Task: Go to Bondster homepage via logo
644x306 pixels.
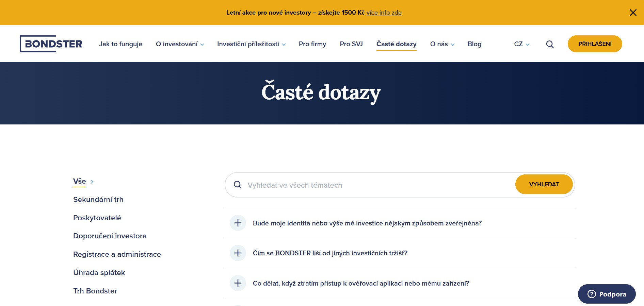Action: coord(51,44)
